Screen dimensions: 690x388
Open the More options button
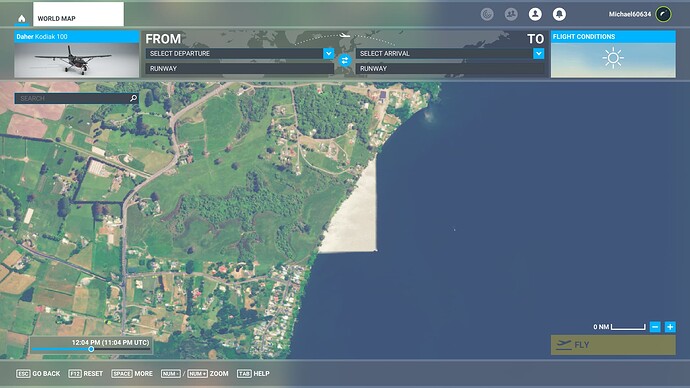tap(132, 373)
